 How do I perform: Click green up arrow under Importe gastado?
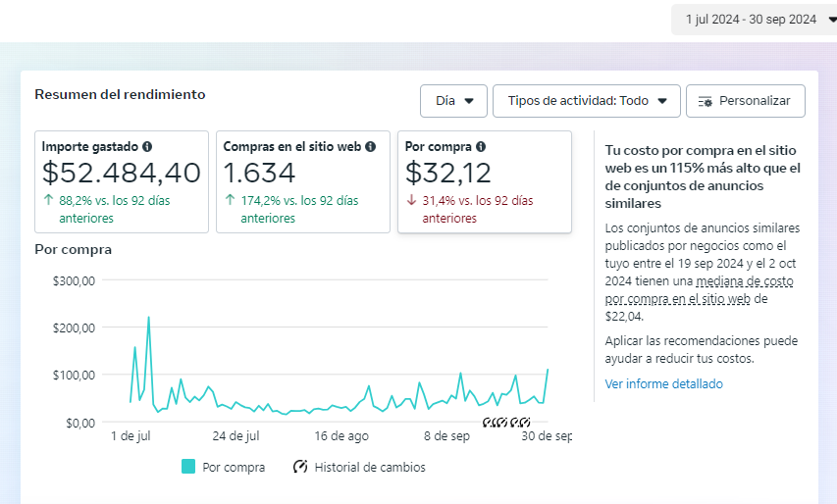pos(49,200)
